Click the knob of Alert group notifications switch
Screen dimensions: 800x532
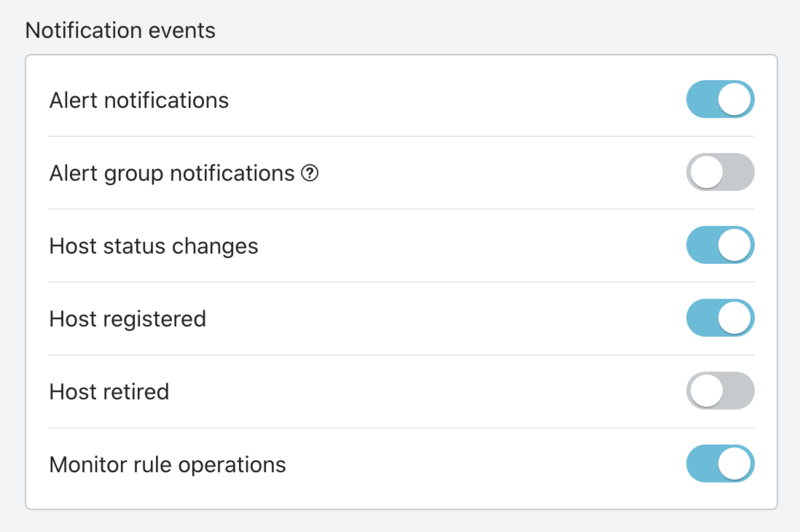click(x=706, y=172)
